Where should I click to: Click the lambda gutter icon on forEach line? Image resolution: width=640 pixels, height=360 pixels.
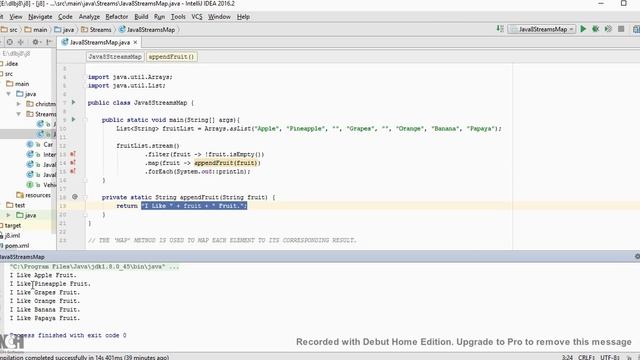coord(73,171)
